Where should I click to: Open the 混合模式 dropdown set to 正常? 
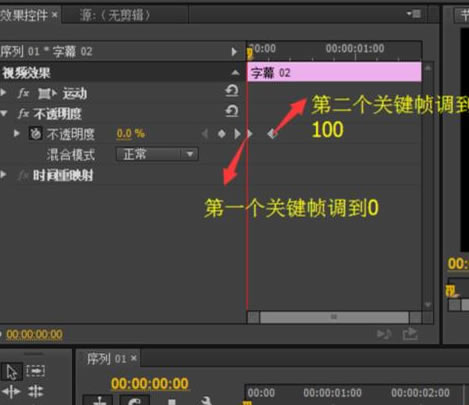[x=157, y=154]
